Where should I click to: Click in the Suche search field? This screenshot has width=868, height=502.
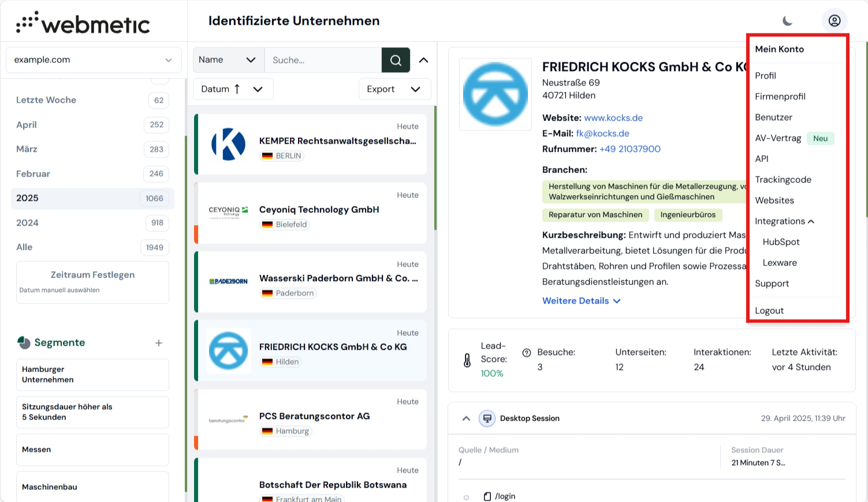323,60
